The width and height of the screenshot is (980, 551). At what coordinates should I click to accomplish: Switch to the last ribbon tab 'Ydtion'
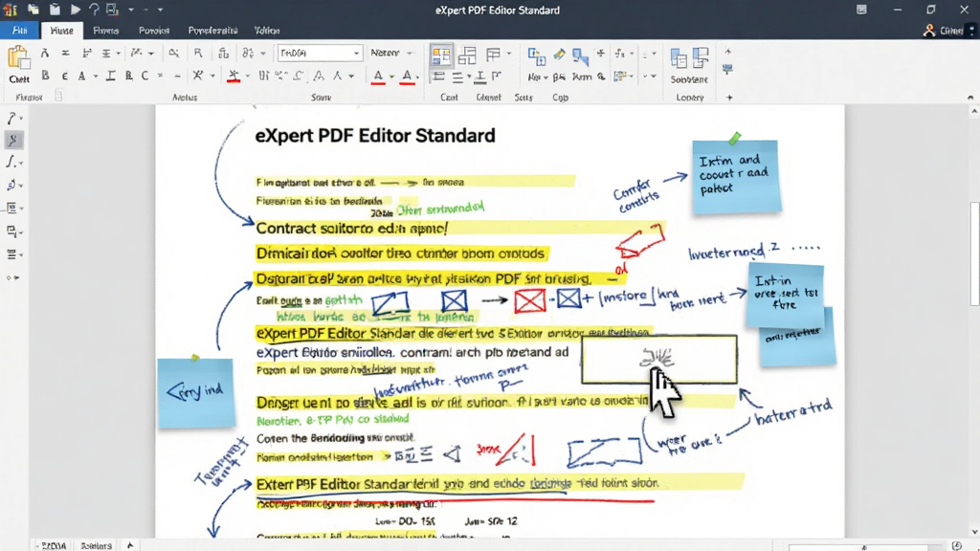pyautogui.click(x=267, y=30)
